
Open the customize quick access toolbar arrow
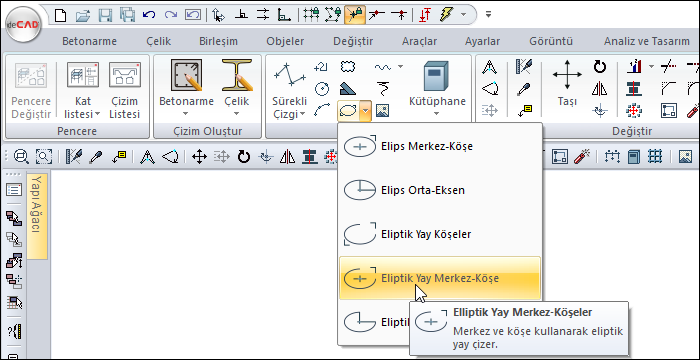[488, 15]
